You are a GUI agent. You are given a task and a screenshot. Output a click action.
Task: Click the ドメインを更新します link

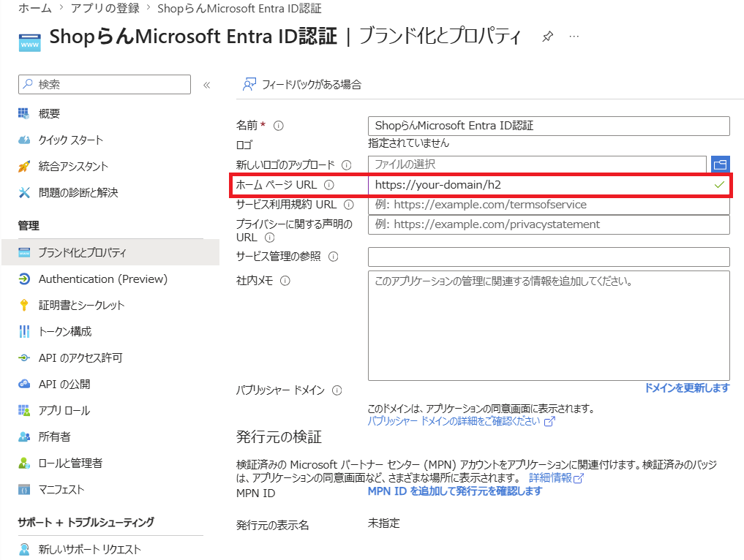[687, 388]
